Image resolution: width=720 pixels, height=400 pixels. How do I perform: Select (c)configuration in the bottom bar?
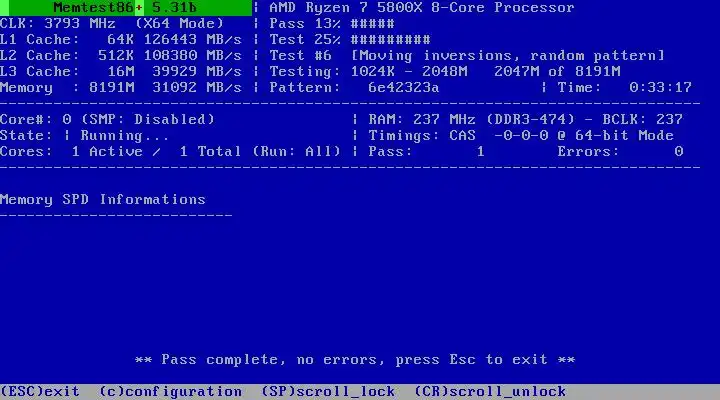[x=170, y=391]
